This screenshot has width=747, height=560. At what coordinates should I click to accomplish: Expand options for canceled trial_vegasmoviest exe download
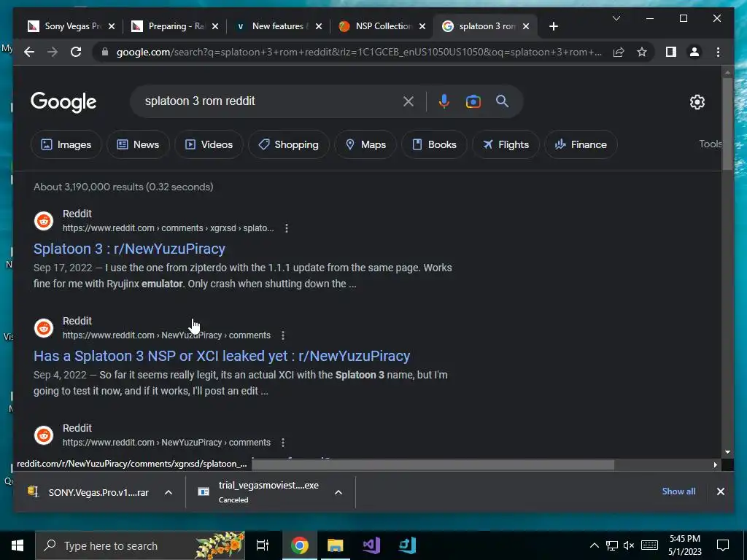(x=338, y=492)
